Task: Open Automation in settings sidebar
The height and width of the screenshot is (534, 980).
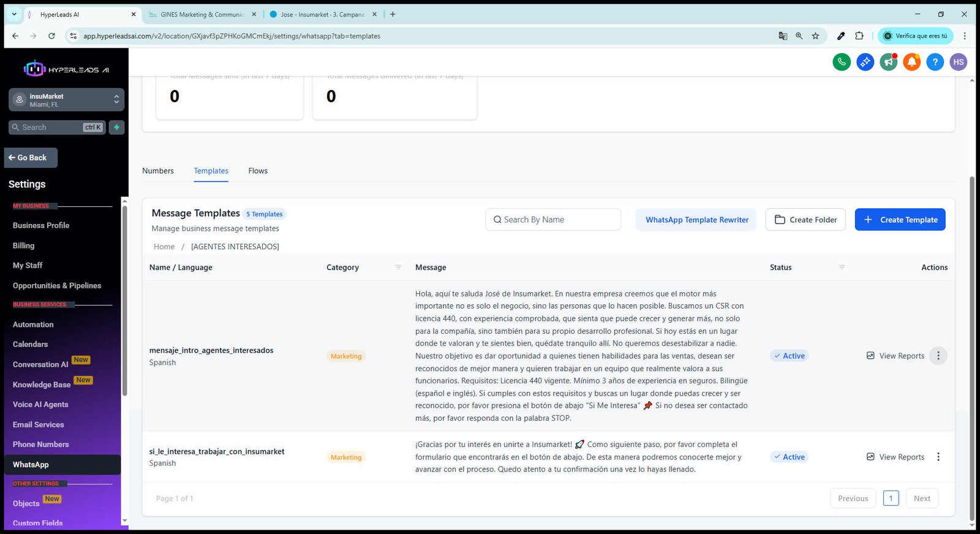Action: (33, 325)
